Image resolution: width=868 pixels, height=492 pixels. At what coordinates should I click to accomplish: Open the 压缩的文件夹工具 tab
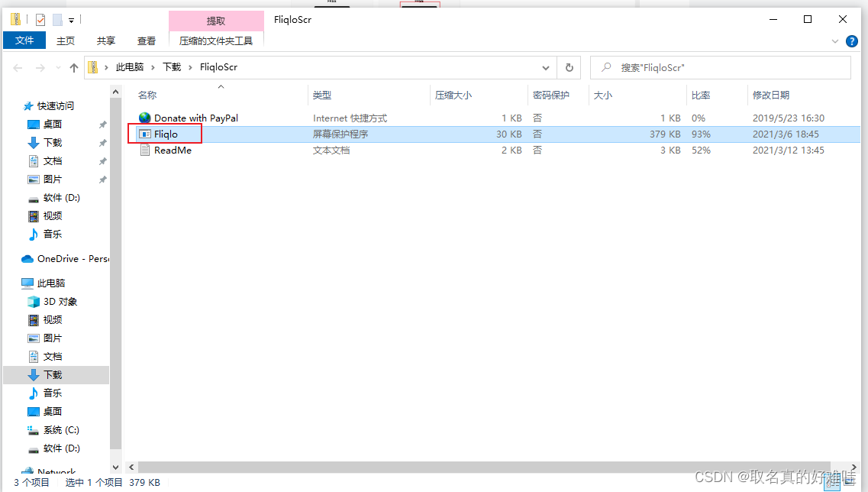tap(216, 40)
